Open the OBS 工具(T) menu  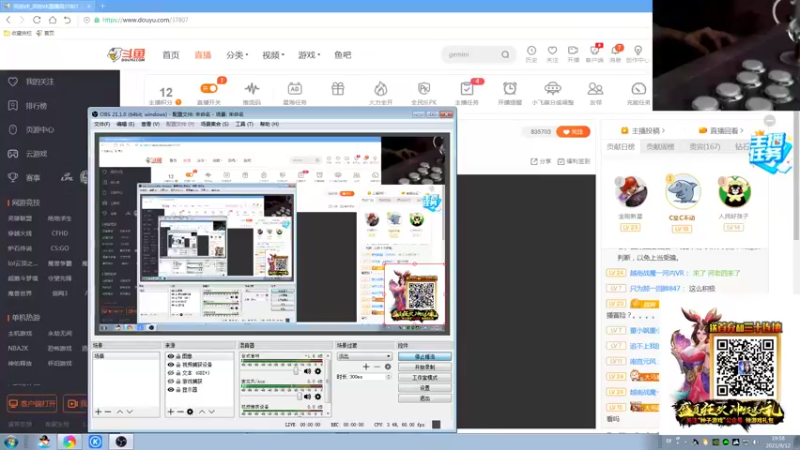click(x=244, y=124)
